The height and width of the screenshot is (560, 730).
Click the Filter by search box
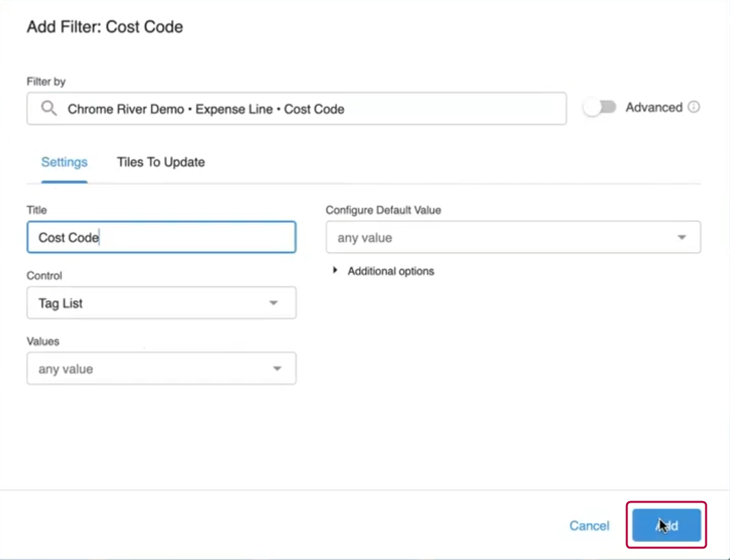(296, 108)
